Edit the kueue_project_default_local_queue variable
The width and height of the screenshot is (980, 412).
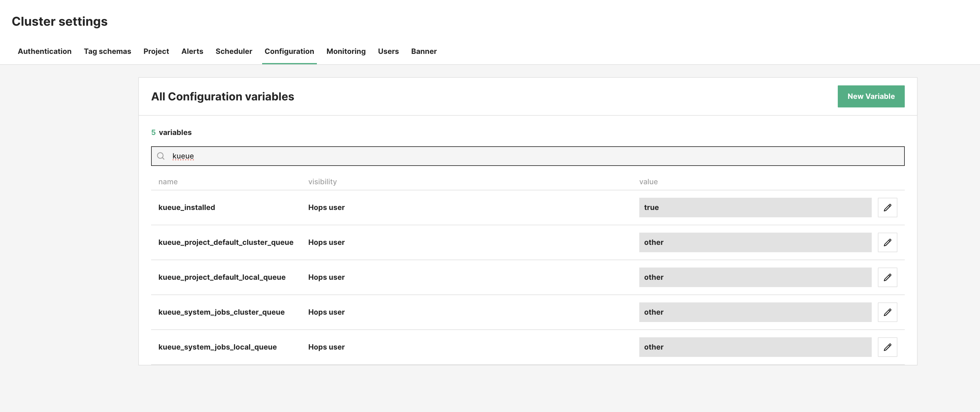click(x=888, y=277)
